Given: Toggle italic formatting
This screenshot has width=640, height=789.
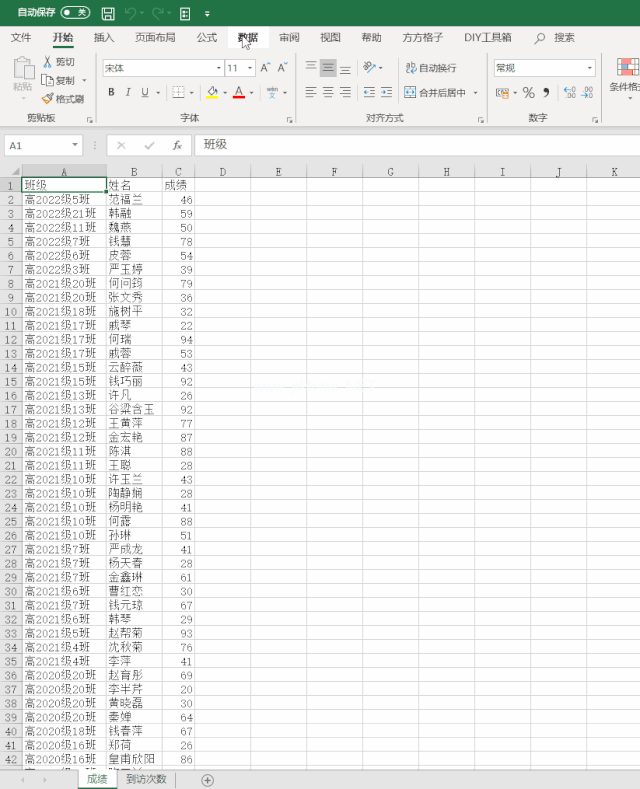Looking at the screenshot, I should coord(128,92).
